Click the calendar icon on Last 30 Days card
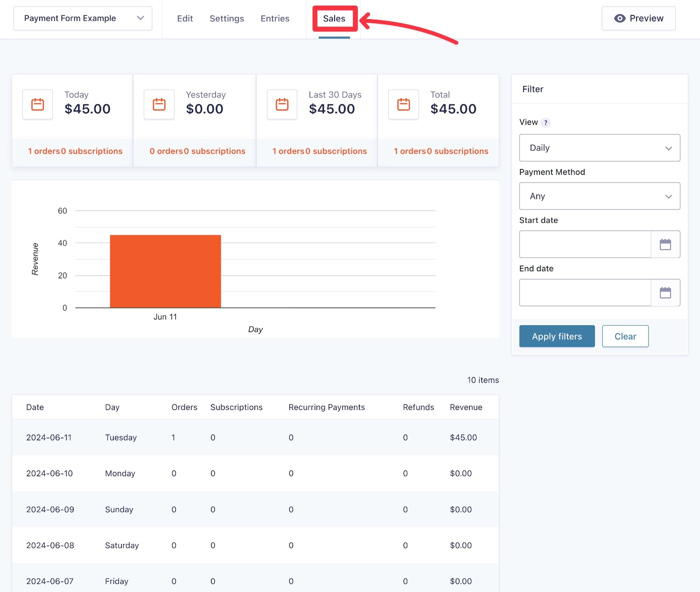 click(282, 104)
